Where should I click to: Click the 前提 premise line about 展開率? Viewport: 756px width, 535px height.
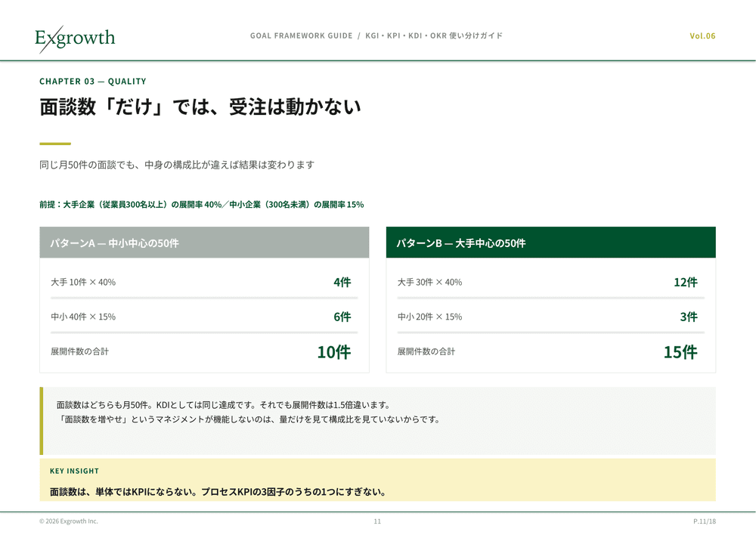coord(202,204)
